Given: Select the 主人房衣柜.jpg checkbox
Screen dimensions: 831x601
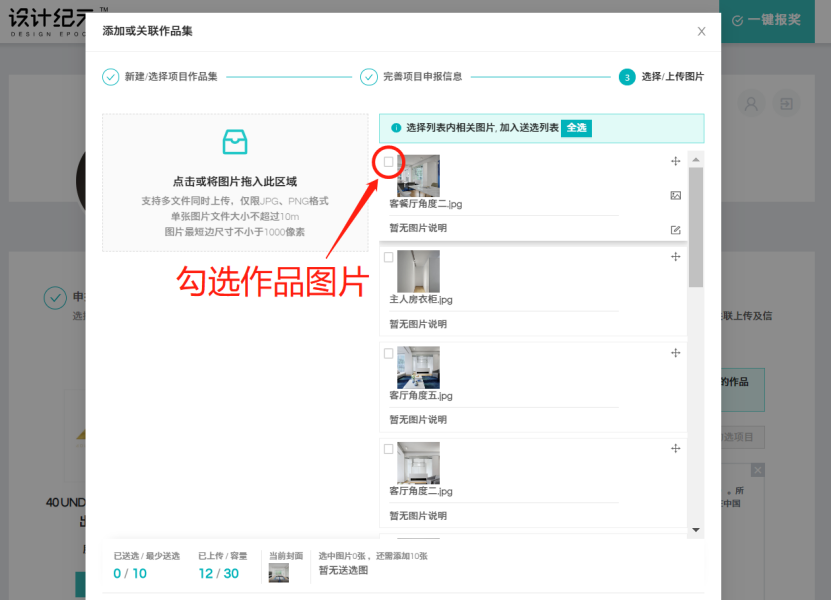Looking at the screenshot, I should [388, 257].
